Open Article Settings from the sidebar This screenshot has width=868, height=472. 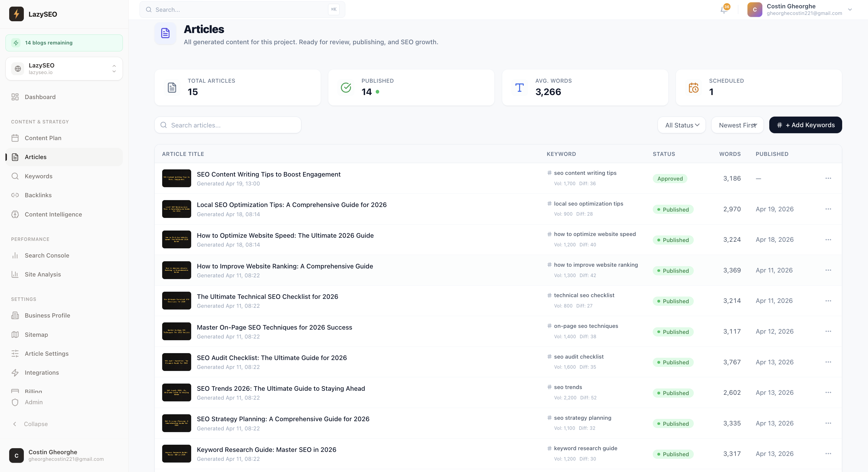46,353
